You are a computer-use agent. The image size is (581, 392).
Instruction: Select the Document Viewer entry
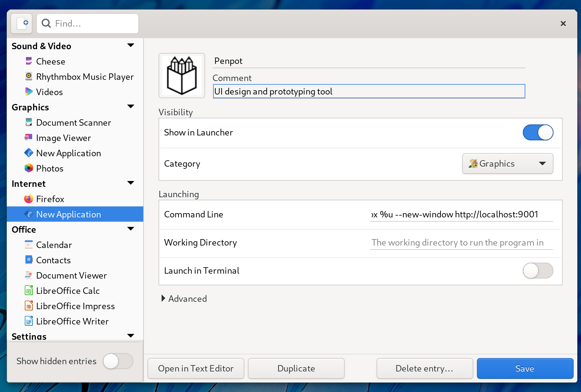(x=75, y=275)
